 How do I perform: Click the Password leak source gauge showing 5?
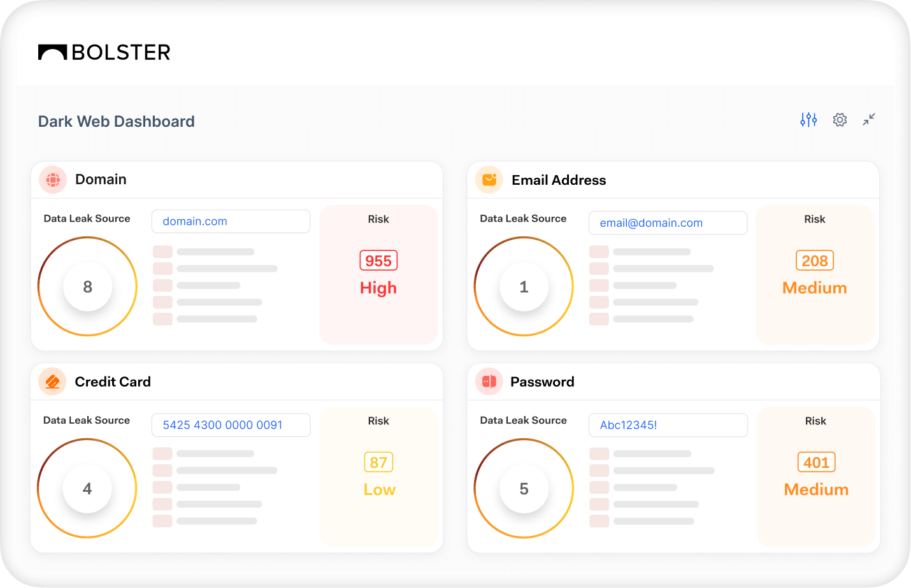click(524, 489)
